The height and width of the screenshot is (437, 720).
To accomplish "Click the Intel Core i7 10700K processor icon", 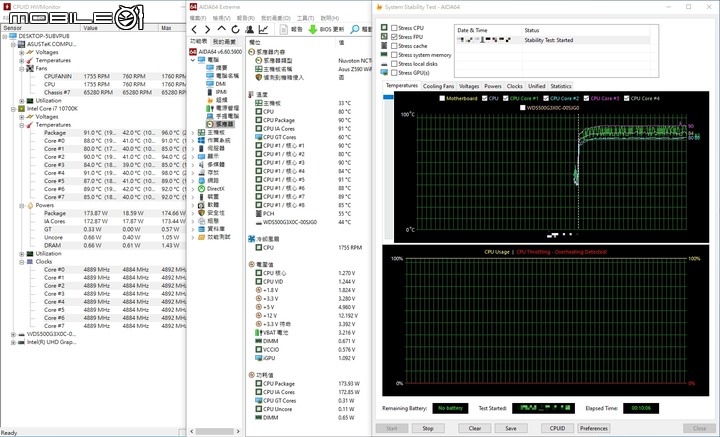I will click(x=21, y=109).
